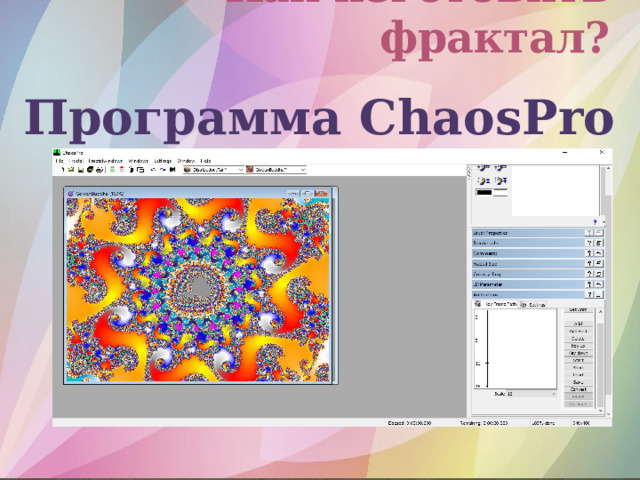Click the blue question mark below preview box

(595, 222)
